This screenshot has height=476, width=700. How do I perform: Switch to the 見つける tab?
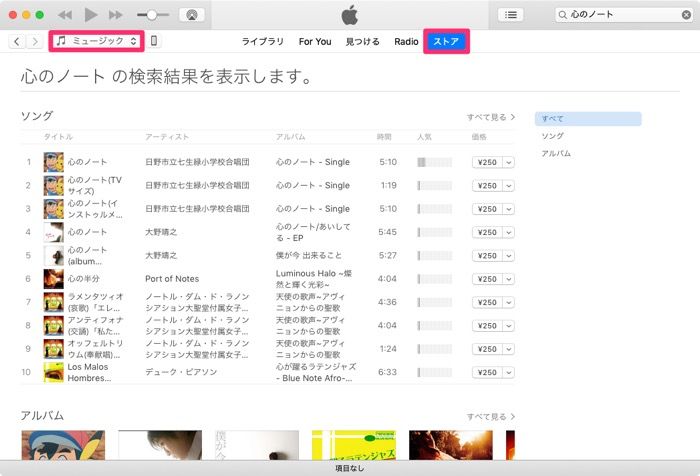(x=362, y=42)
